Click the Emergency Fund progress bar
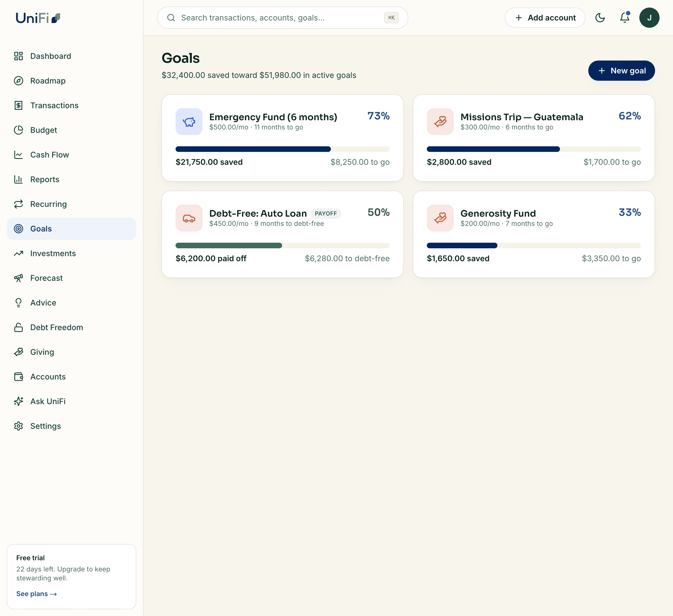This screenshot has height=616, width=673. pos(282,149)
